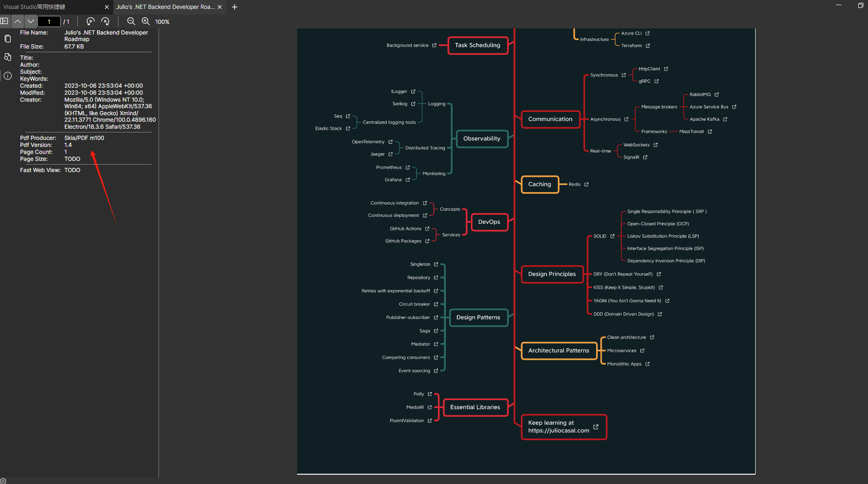The height and width of the screenshot is (484, 868).
Task: Click the Observability node
Action: click(x=482, y=138)
